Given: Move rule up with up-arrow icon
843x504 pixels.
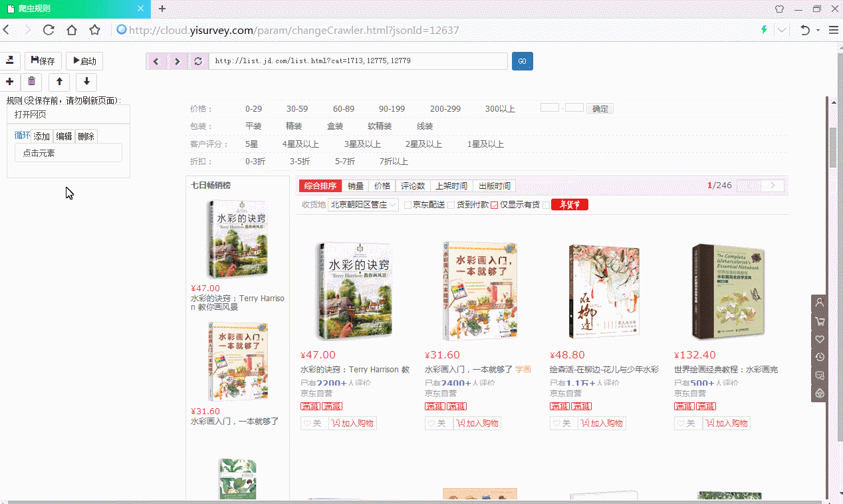Looking at the screenshot, I should (x=59, y=82).
